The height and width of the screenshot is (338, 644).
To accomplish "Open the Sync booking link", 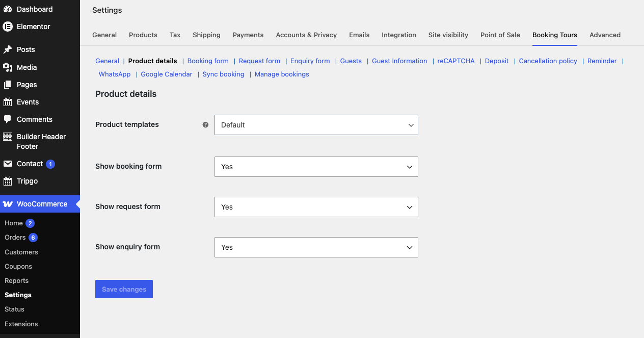I will [x=224, y=74].
